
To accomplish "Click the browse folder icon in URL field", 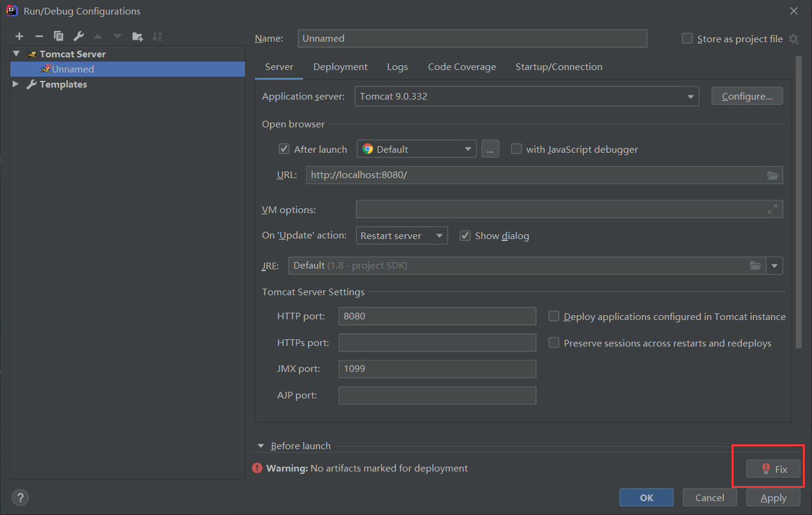I will pyautogui.click(x=773, y=175).
